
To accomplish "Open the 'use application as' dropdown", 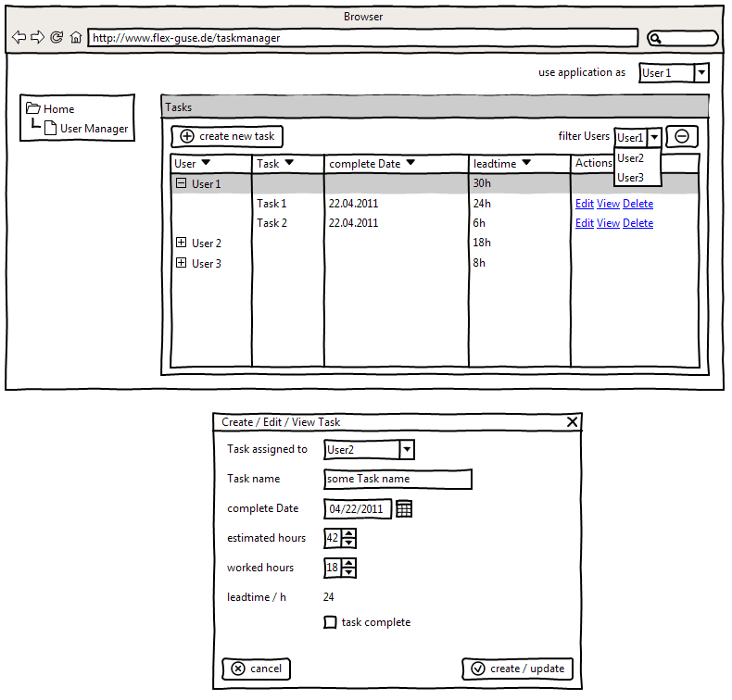I will coord(701,72).
